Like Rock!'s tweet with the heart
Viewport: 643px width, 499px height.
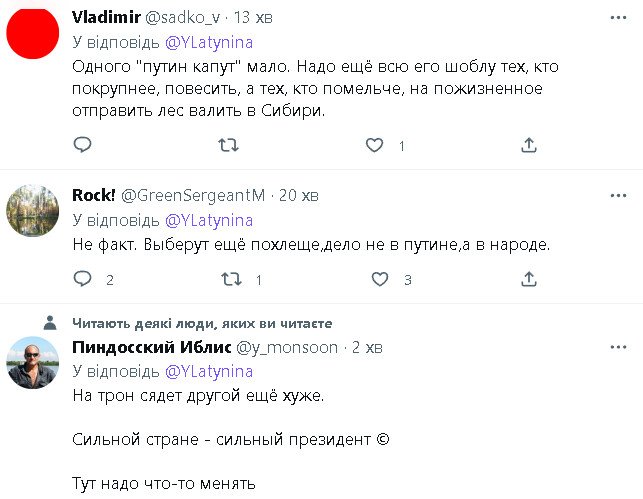[x=374, y=280]
